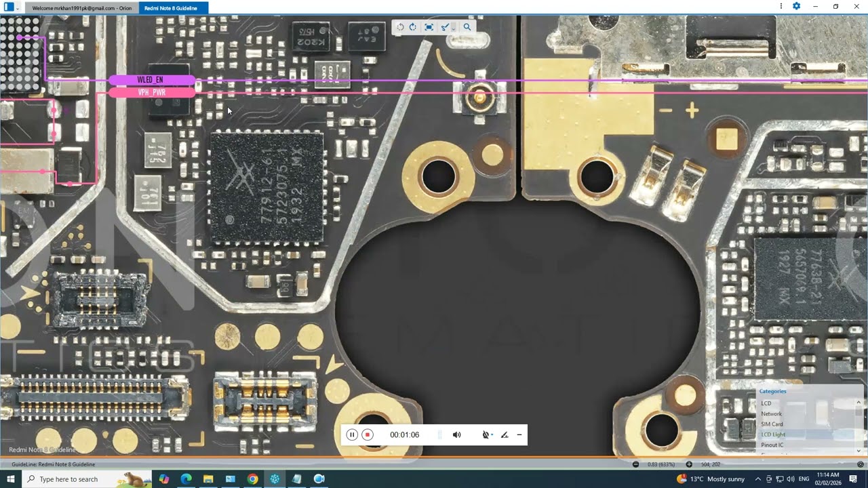Show hidden system tray icons
The image size is (868, 488).
759,479
